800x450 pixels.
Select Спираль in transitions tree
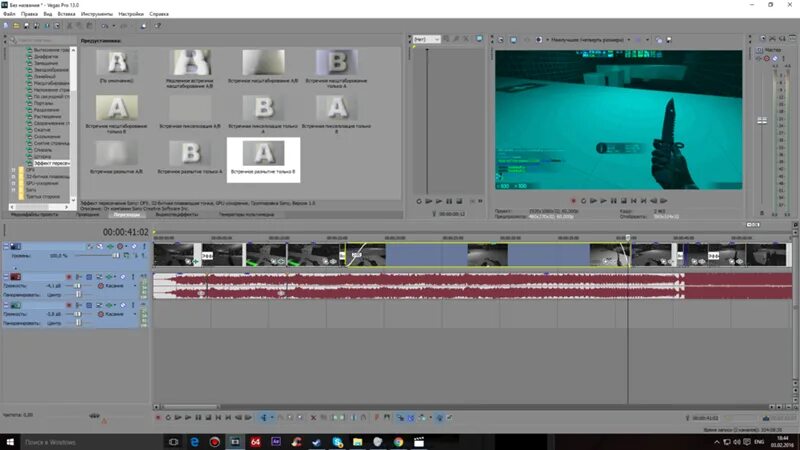[x=43, y=150]
